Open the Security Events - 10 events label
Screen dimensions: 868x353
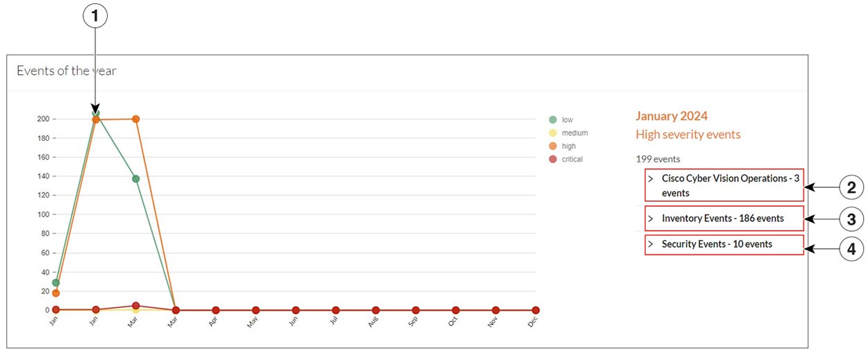[x=717, y=244]
